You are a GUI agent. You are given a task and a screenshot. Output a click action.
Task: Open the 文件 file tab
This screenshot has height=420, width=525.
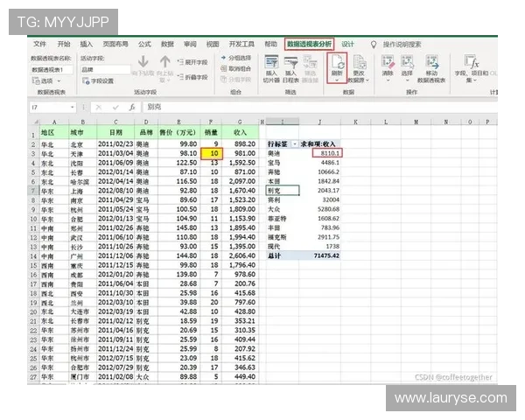(x=39, y=45)
